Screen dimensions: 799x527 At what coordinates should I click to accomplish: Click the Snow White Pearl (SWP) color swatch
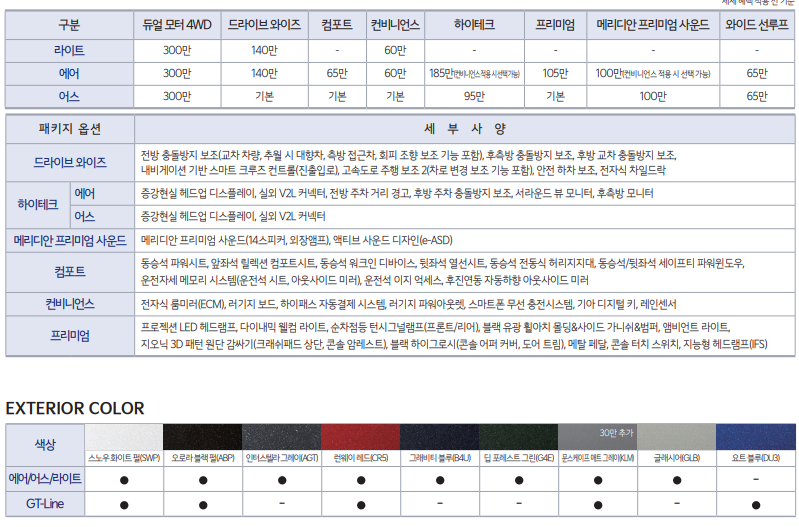pyautogui.click(x=124, y=437)
